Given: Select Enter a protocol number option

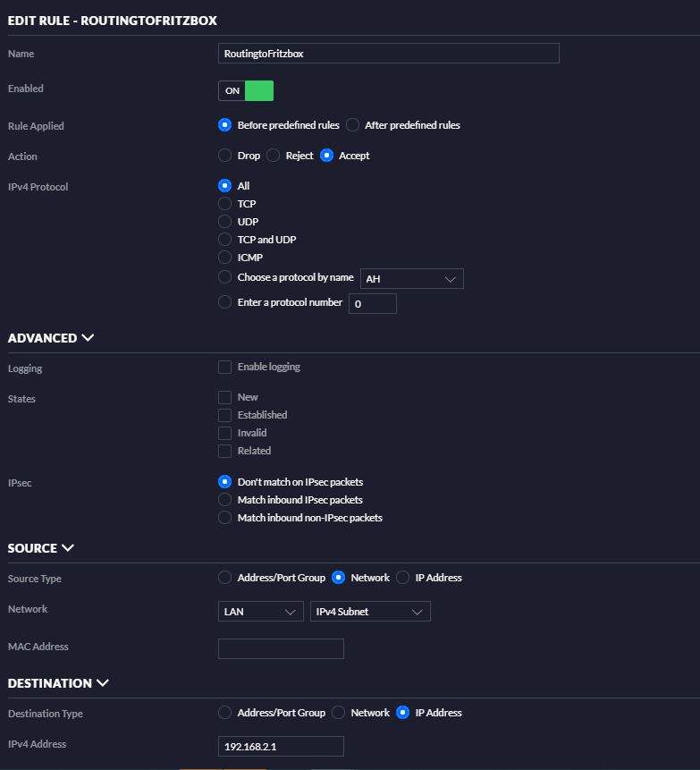Looking at the screenshot, I should 224,302.
